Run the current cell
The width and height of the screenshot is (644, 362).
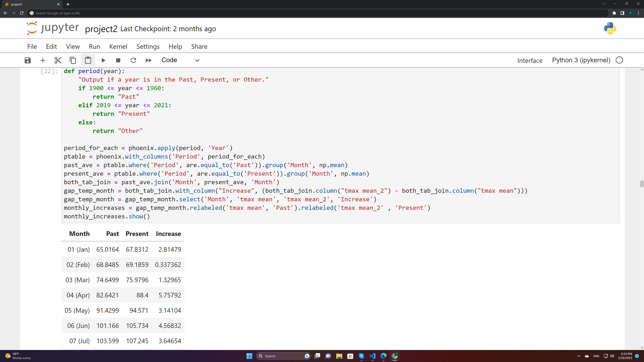[103, 60]
